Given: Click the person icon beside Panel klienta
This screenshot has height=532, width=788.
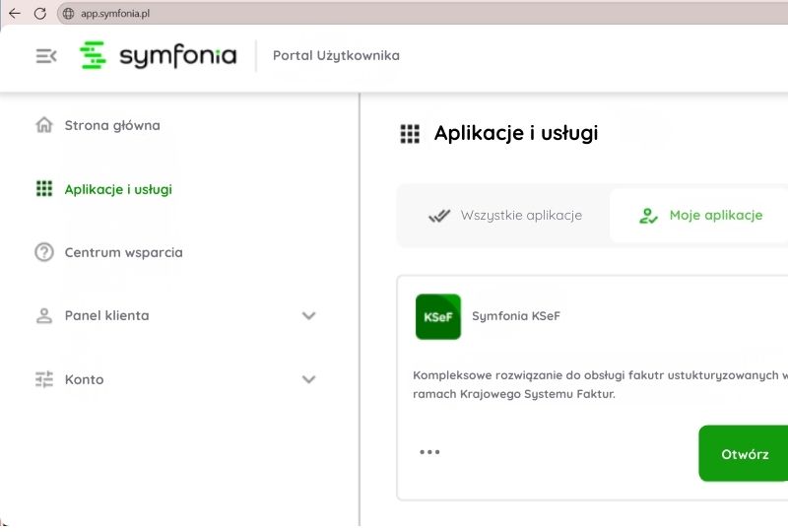Looking at the screenshot, I should (x=43, y=316).
